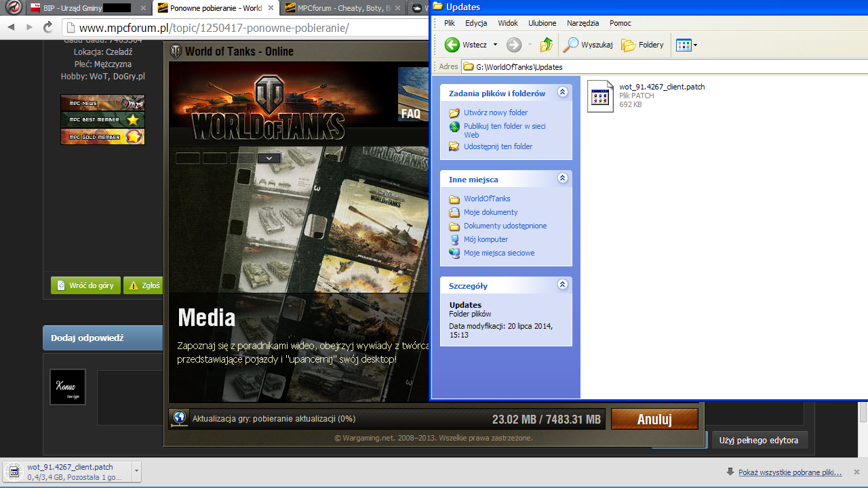Focus the browser address bar with mpcforum.pl URL
This screenshot has width=868, height=488.
tap(246, 28)
